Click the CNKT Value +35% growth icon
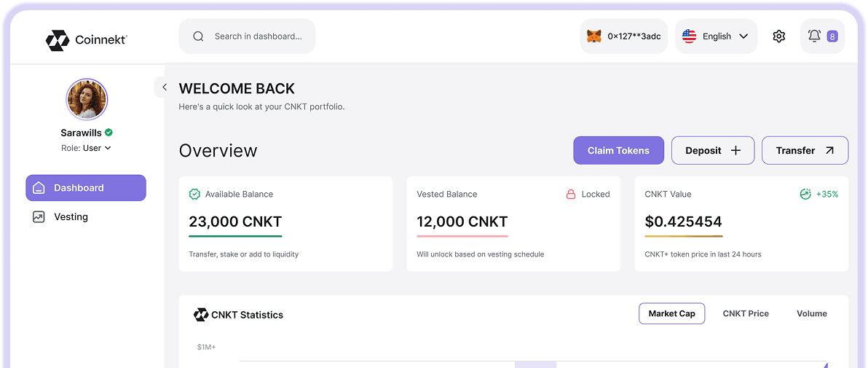This screenshot has width=868, height=368. (x=805, y=195)
